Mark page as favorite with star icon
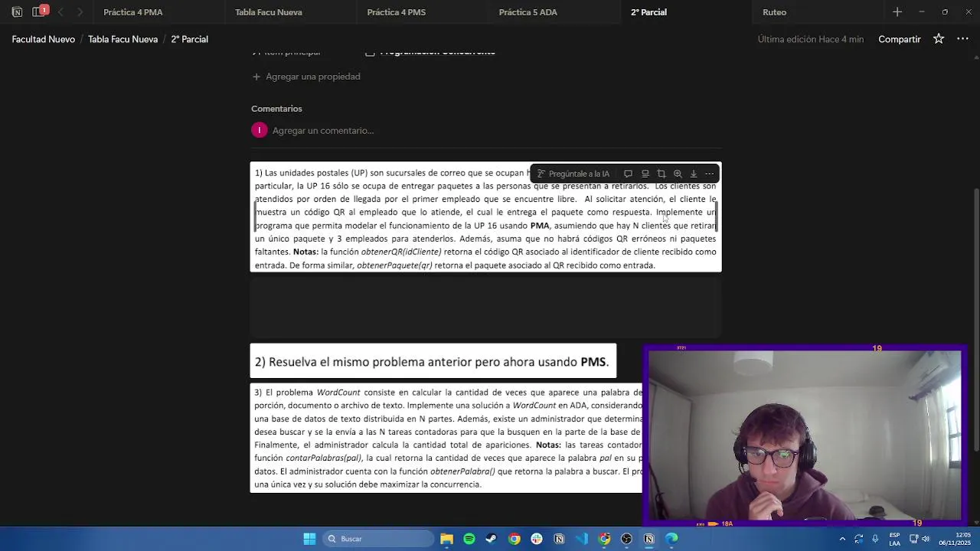This screenshot has height=551, width=980. tap(939, 39)
